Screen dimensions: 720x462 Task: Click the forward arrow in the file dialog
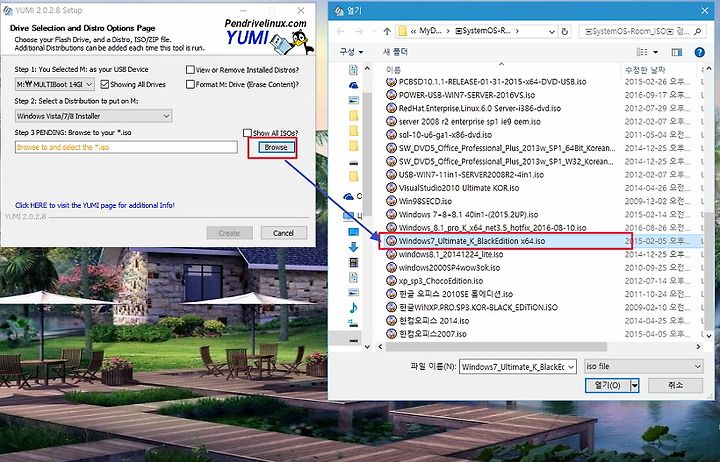(x=359, y=31)
